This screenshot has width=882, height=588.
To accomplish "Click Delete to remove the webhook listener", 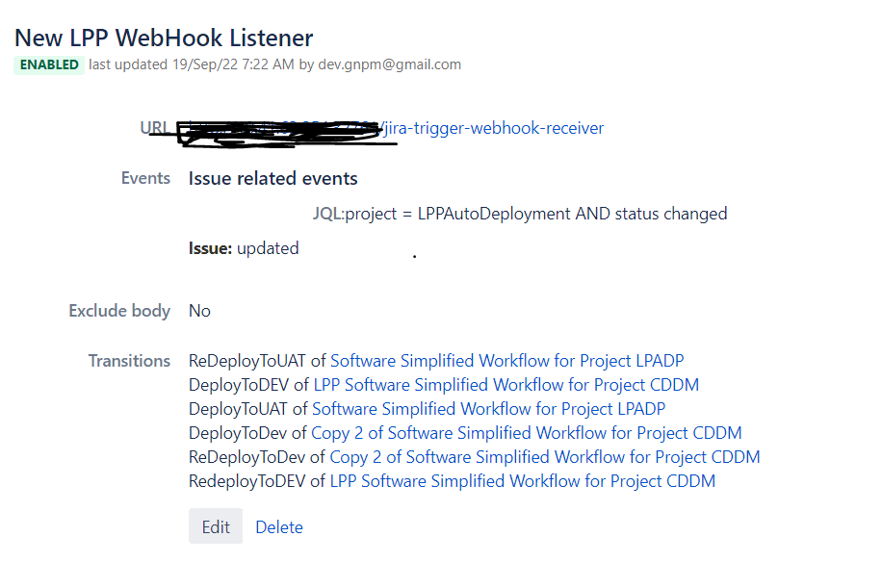I will click(278, 526).
